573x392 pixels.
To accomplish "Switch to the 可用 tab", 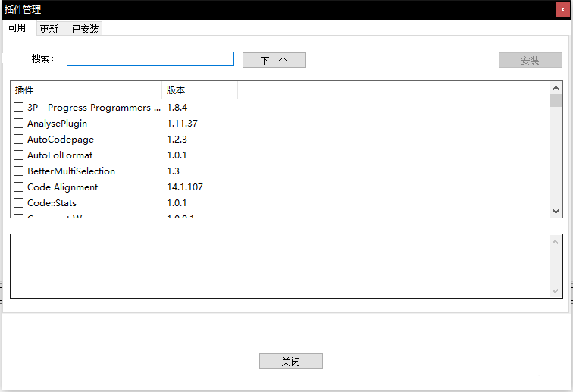I will tap(17, 28).
